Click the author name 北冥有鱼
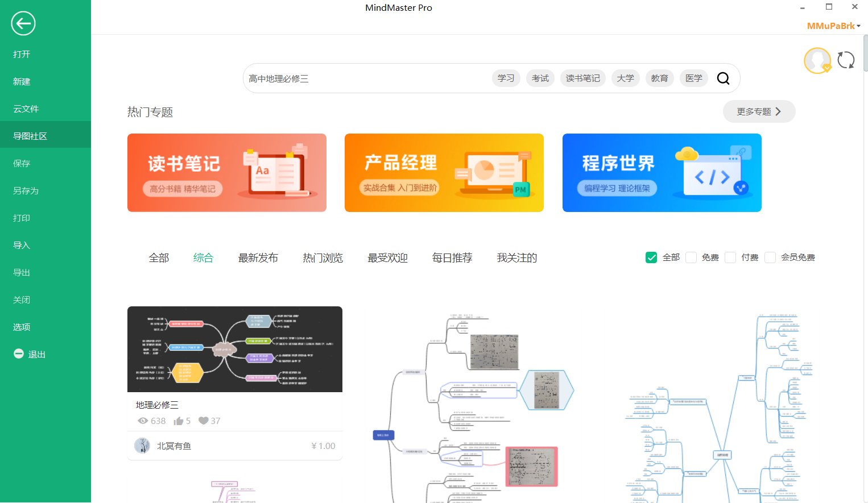Viewport: 868px width, 503px height. coord(174,446)
